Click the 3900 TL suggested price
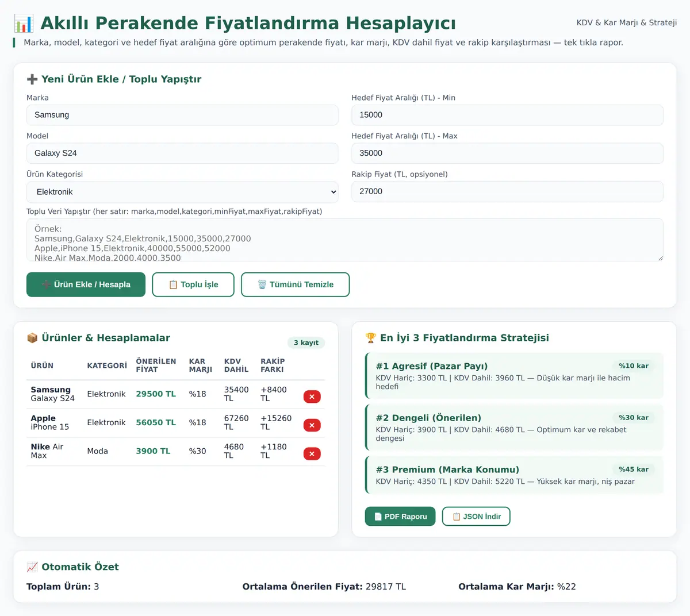690x616 pixels. (153, 452)
